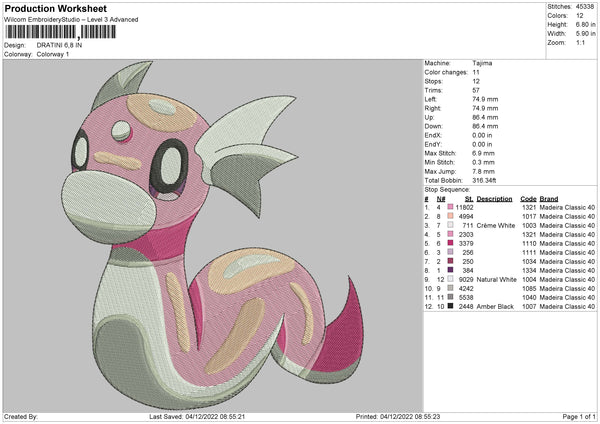Click the Production Worksheet title

[x=55, y=9]
